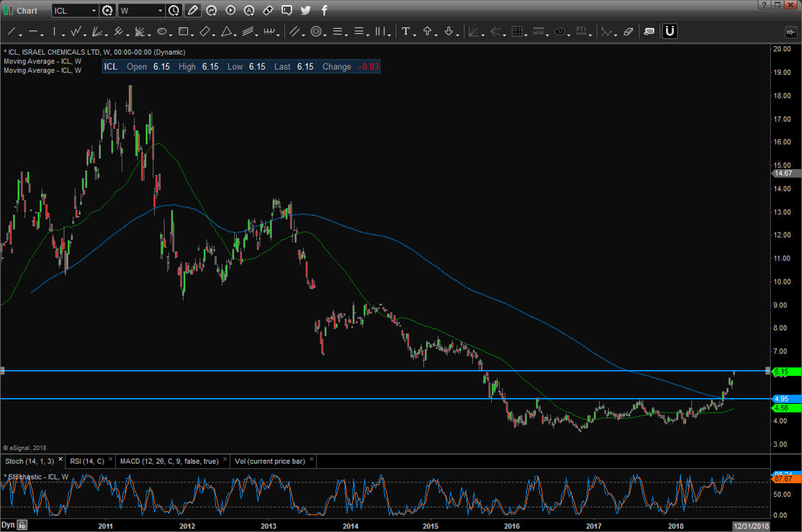Expand the triangle tool dropdown arrow
Image resolution: width=802 pixels, height=532 pixels.
coord(235,35)
